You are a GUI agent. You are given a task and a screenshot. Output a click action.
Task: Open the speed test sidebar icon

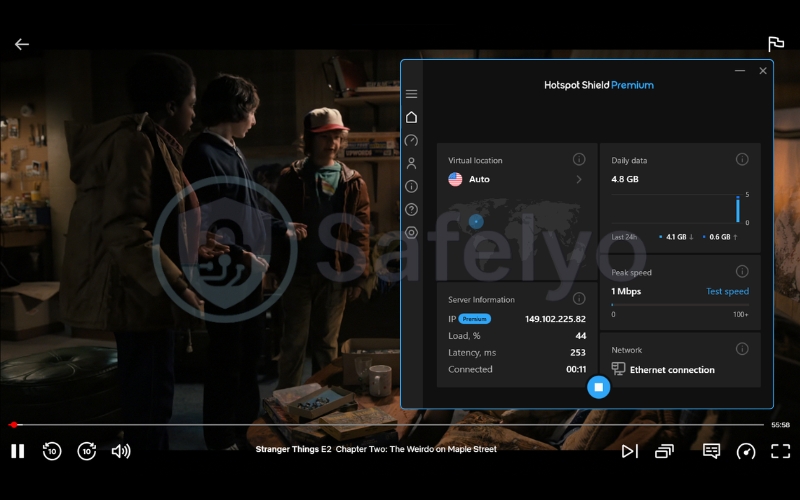pyautogui.click(x=411, y=140)
